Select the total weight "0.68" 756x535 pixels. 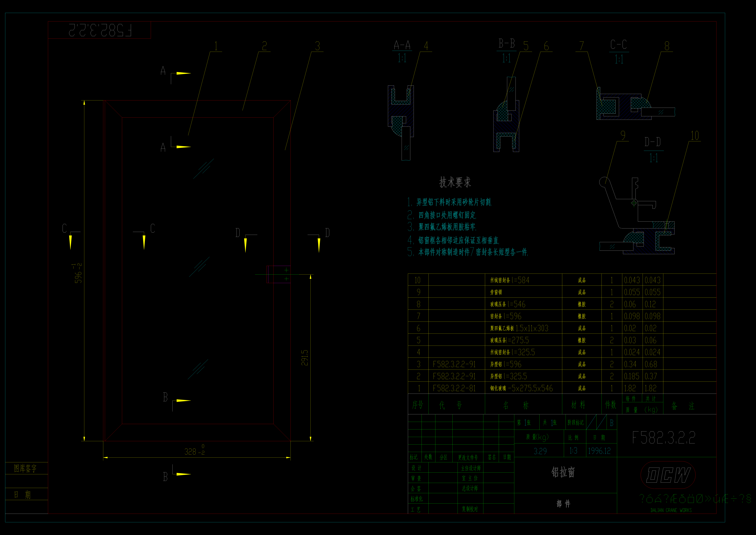point(651,364)
